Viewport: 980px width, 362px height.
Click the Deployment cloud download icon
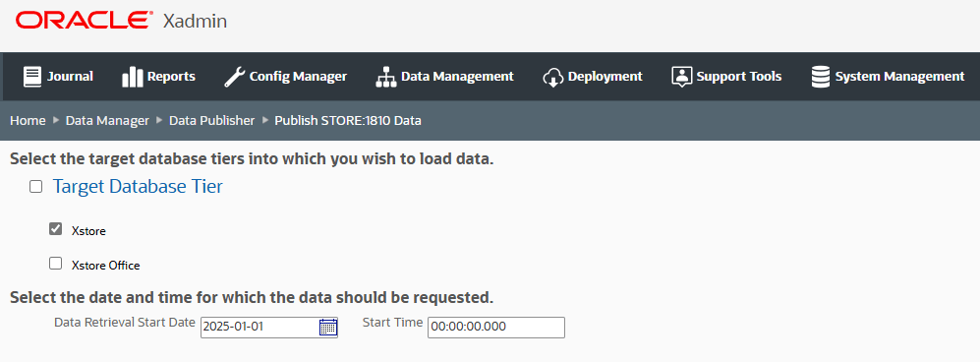click(553, 77)
